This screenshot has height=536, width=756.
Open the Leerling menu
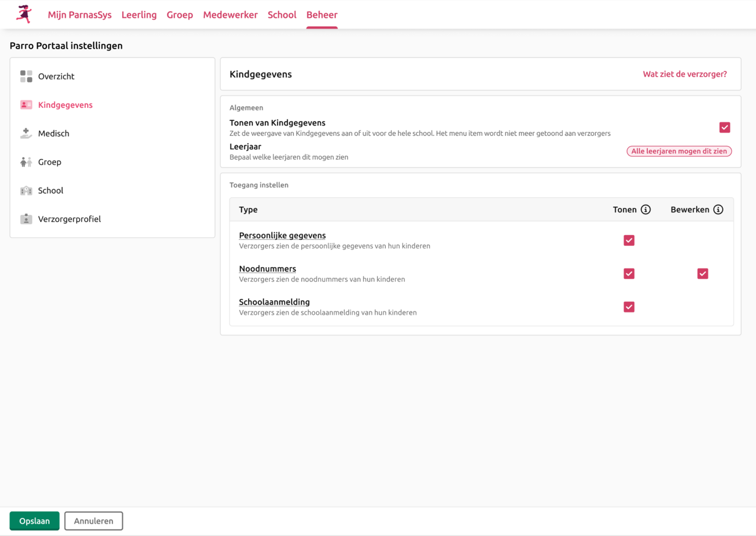(139, 15)
